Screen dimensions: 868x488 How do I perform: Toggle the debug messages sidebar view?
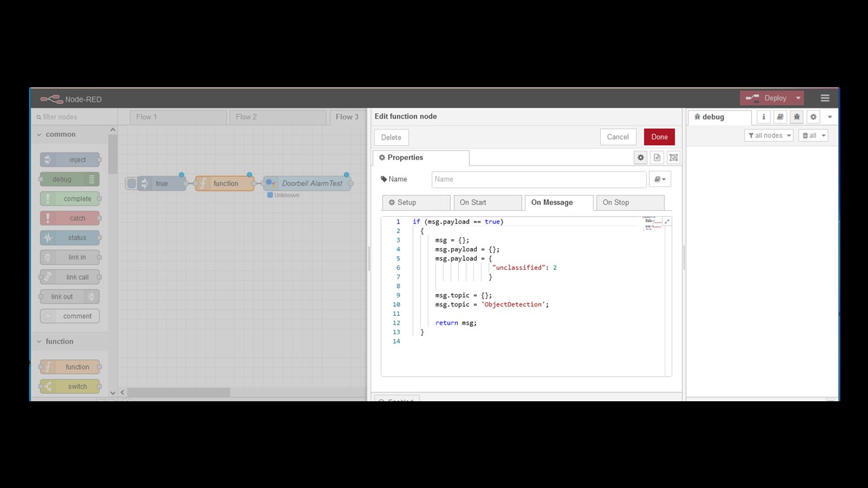(x=797, y=117)
